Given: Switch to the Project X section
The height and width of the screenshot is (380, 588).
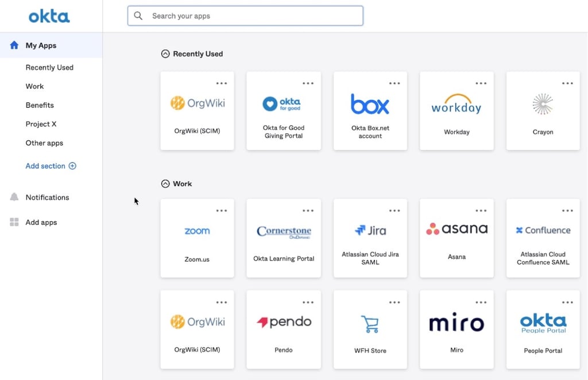Looking at the screenshot, I should click(x=41, y=124).
